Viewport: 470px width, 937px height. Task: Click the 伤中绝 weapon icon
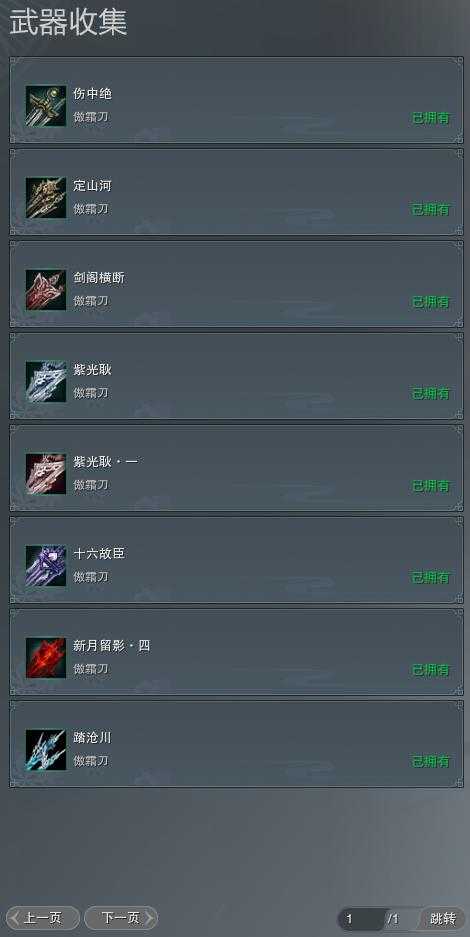point(46,106)
